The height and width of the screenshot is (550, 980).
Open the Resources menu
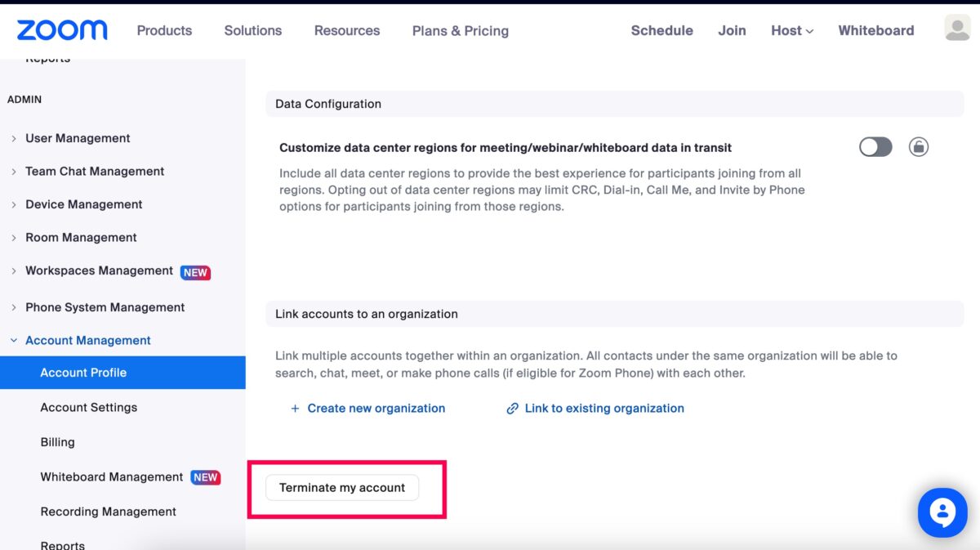click(347, 30)
